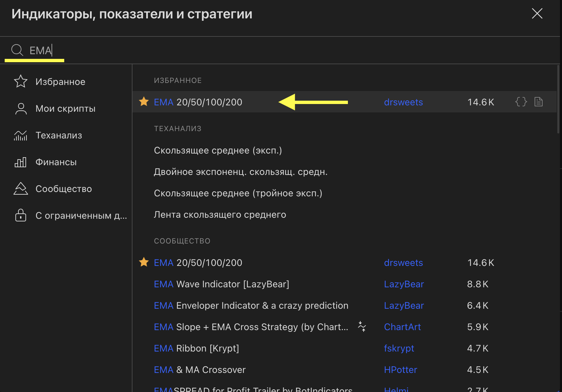Click the search magnifier icon
The height and width of the screenshot is (392, 562).
[x=17, y=50]
